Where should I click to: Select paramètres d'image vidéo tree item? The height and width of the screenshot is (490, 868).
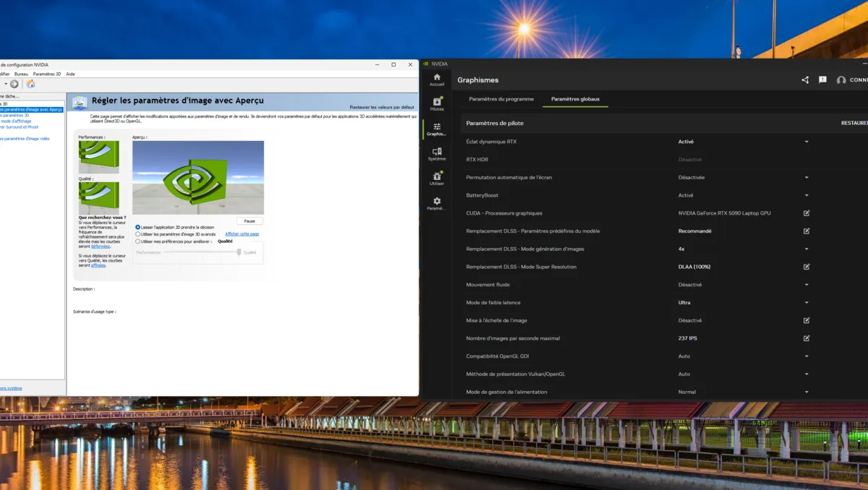tap(25, 138)
